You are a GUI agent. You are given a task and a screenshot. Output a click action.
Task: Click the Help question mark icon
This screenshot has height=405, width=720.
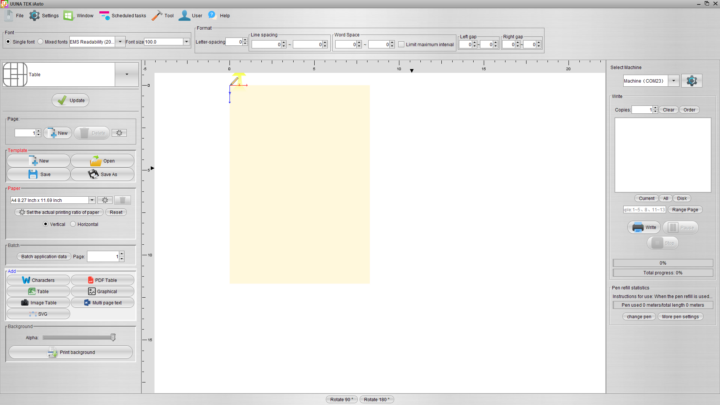click(212, 15)
